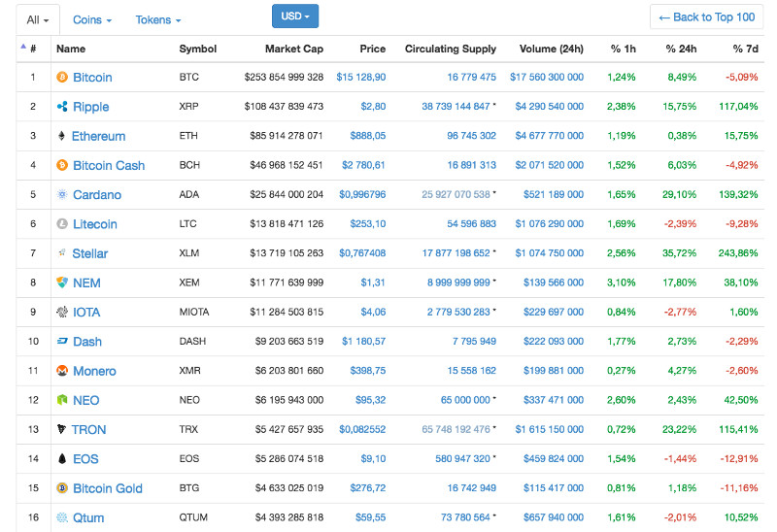
Task: Open the Litecoin name link
Action: click(x=95, y=224)
